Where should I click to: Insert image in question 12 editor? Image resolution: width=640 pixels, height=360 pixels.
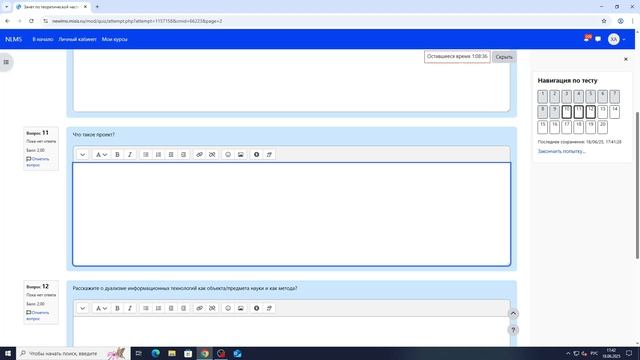(x=240, y=308)
